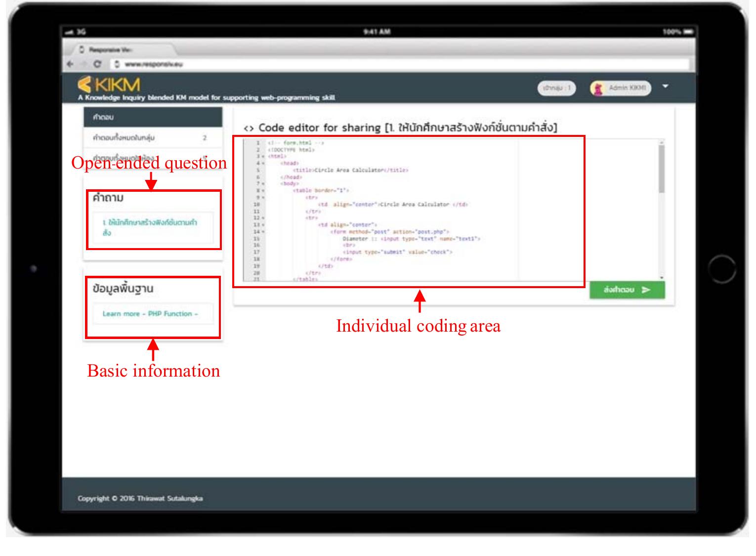Image resolution: width=756 pixels, height=556 pixels.
Task: Focus the browser address bar
Action: coord(400,64)
